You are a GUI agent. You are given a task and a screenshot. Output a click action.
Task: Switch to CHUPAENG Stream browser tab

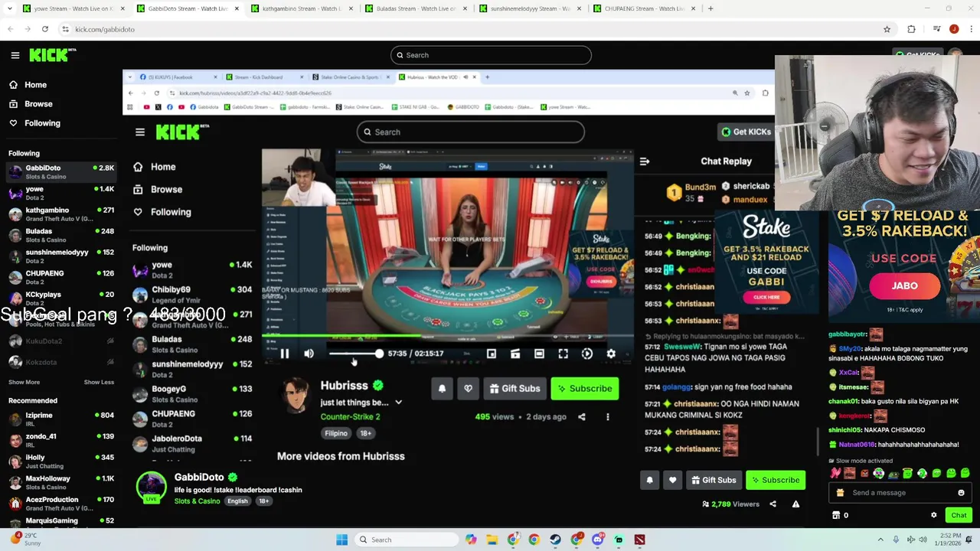click(x=645, y=8)
